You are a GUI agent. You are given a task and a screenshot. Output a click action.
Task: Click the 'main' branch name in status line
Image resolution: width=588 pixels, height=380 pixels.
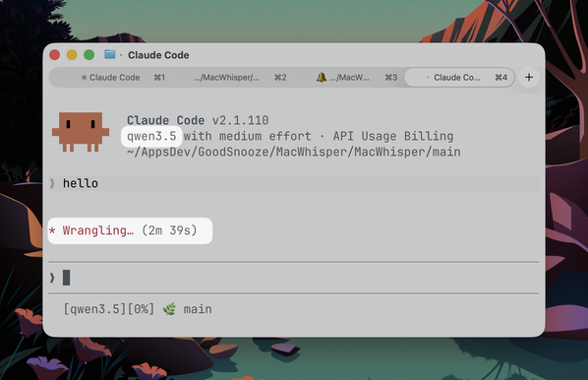click(198, 309)
